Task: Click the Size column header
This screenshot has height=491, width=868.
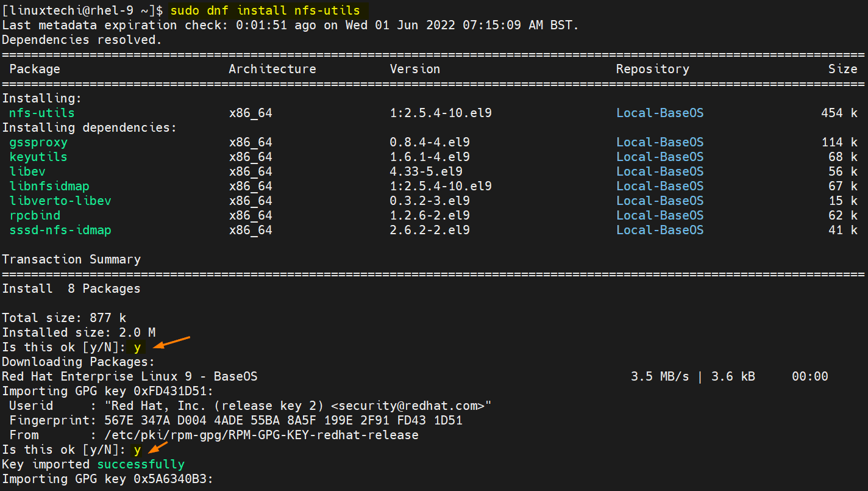Action: point(842,69)
